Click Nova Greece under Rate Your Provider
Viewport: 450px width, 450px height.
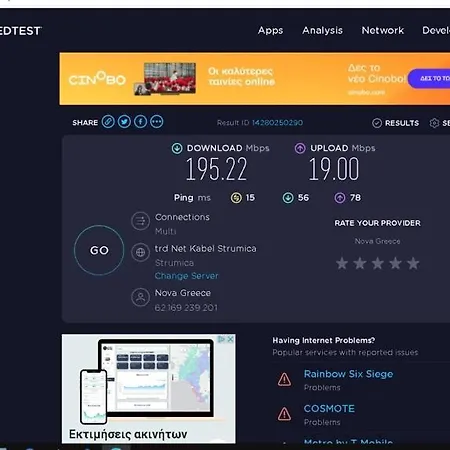click(377, 241)
